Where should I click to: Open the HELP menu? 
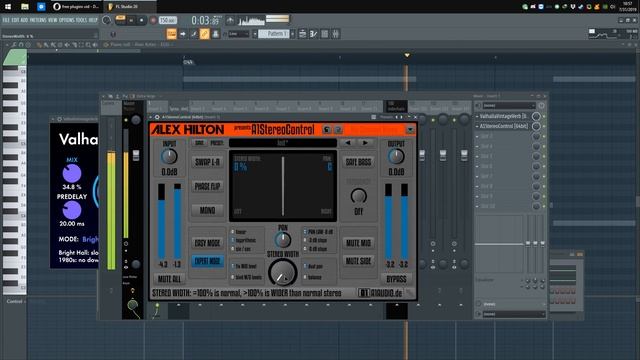93,20
